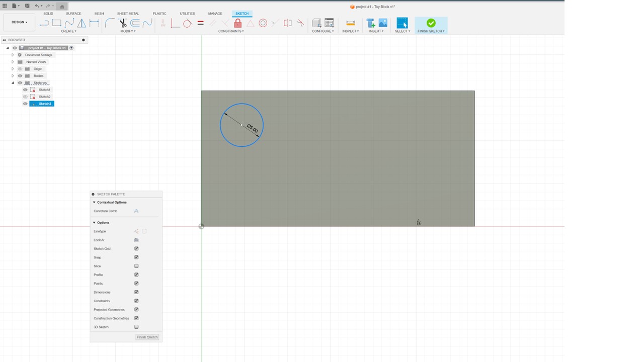
Task: Select the Fit Point Spline tool
Action: coord(69,23)
